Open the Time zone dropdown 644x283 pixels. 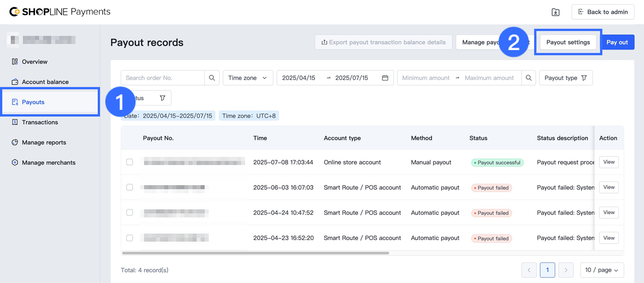coord(248,78)
